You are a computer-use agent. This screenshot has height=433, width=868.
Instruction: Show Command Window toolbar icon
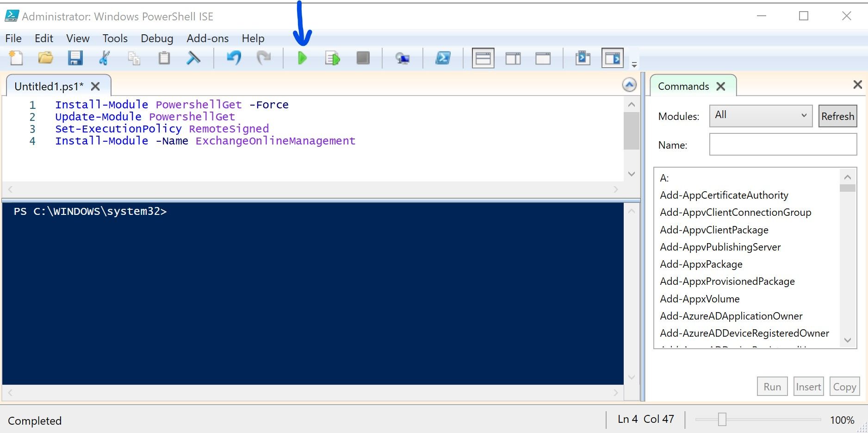click(x=583, y=58)
